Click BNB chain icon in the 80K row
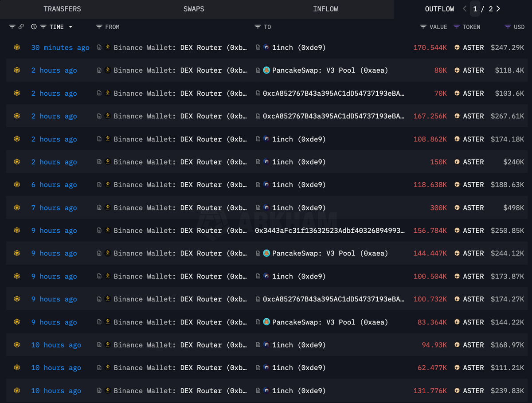The width and height of the screenshot is (532, 403). pos(17,70)
